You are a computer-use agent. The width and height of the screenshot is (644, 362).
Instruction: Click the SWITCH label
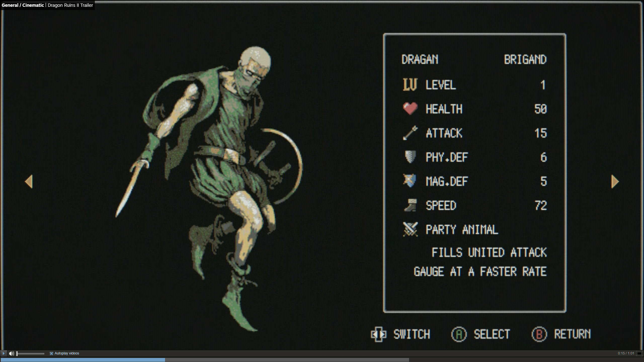(412, 334)
